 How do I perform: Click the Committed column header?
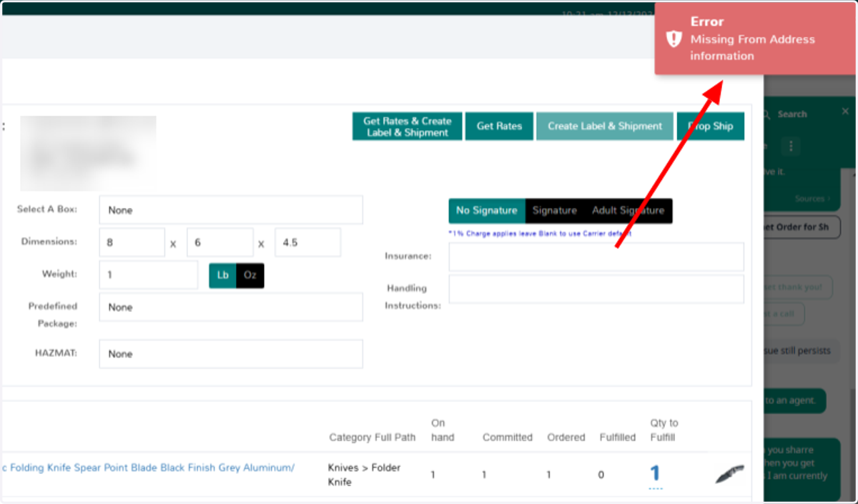[508, 438]
